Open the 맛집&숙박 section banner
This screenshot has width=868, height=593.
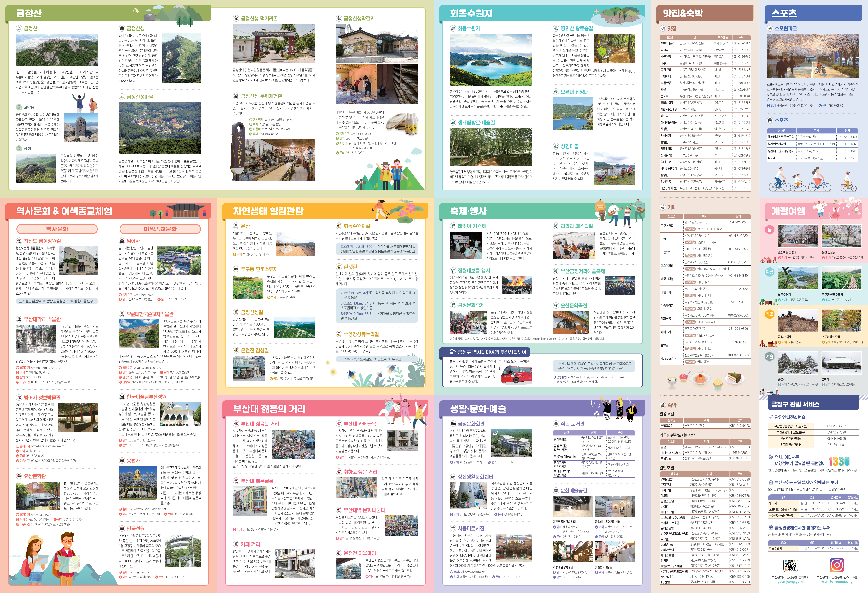[x=705, y=14]
